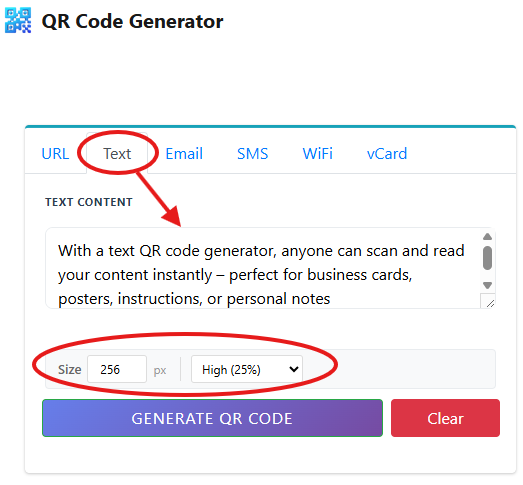This screenshot has height=485, width=523.
Task: Open the WiFi tab
Action: [318, 154]
